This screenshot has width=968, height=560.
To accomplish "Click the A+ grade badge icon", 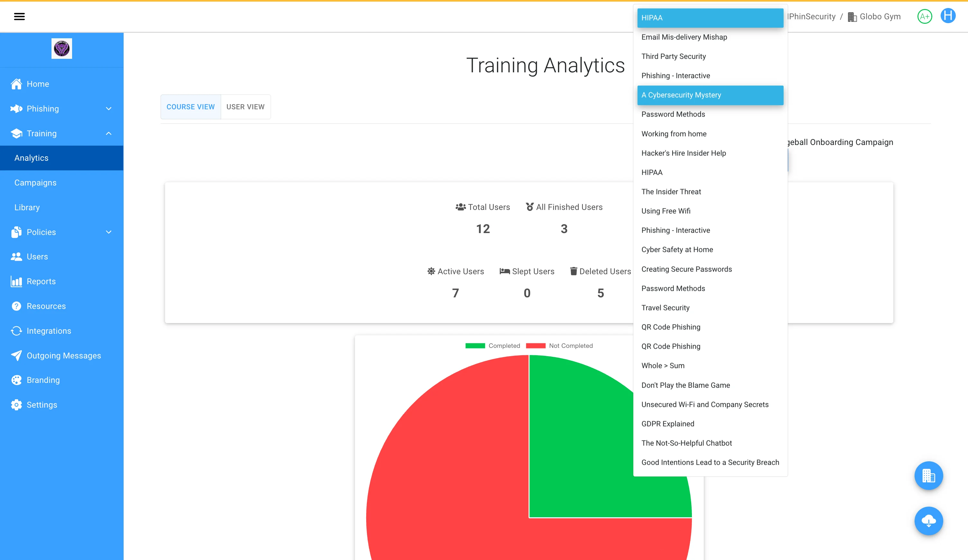I will click(924, 16).
